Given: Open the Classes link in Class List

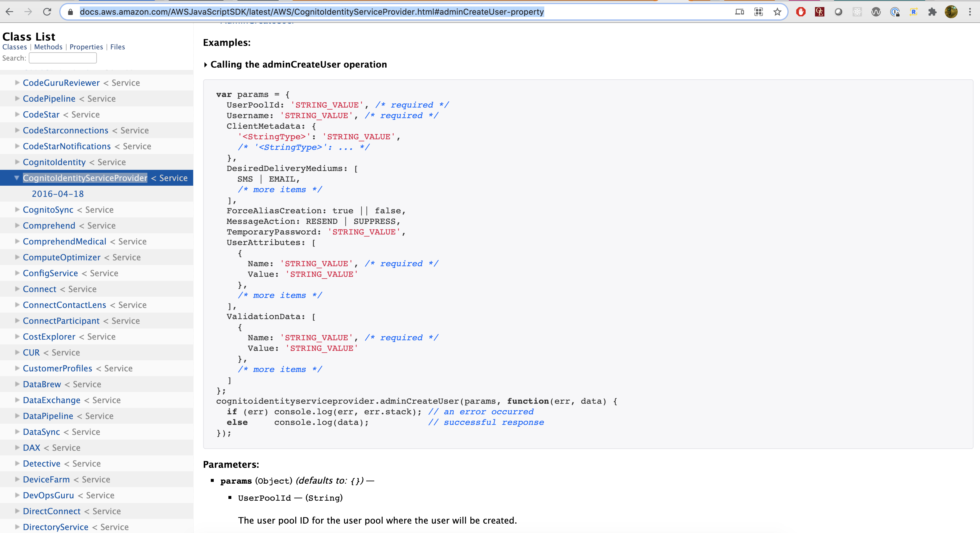Looking at the screenshot, I should (14, 47).
